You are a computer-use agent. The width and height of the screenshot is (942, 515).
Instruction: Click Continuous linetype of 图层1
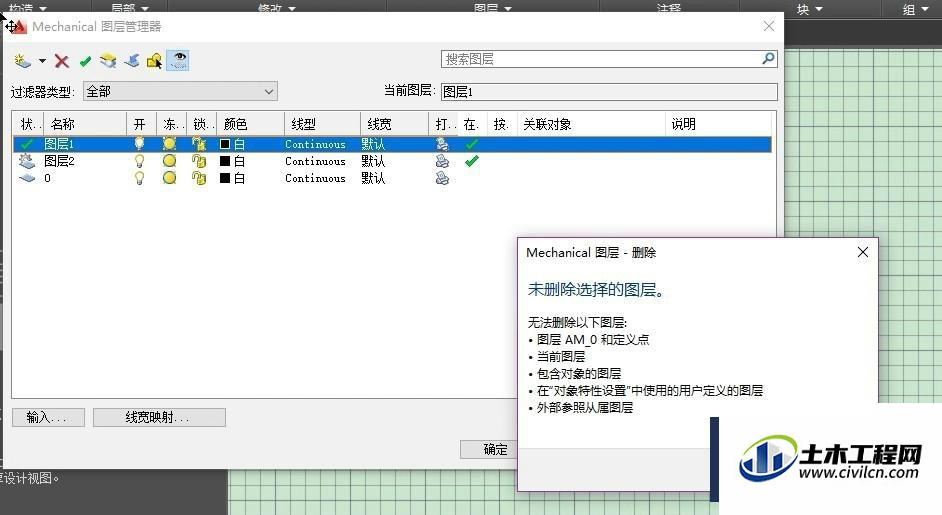315,144
